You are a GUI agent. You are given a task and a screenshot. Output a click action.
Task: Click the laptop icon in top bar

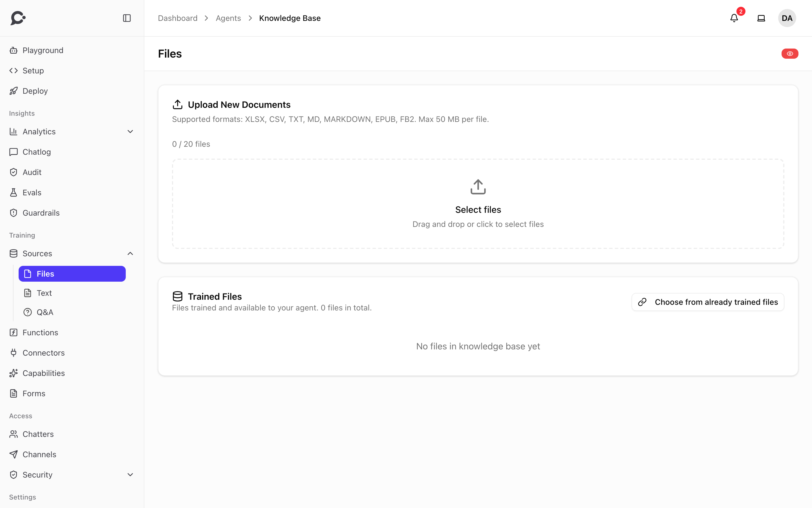[761, 18]
